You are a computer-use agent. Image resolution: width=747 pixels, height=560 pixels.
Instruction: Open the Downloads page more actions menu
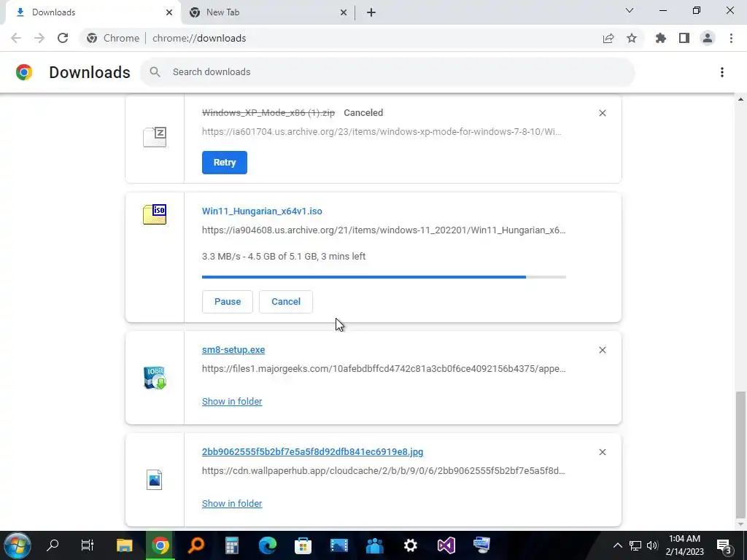[722, 72]
